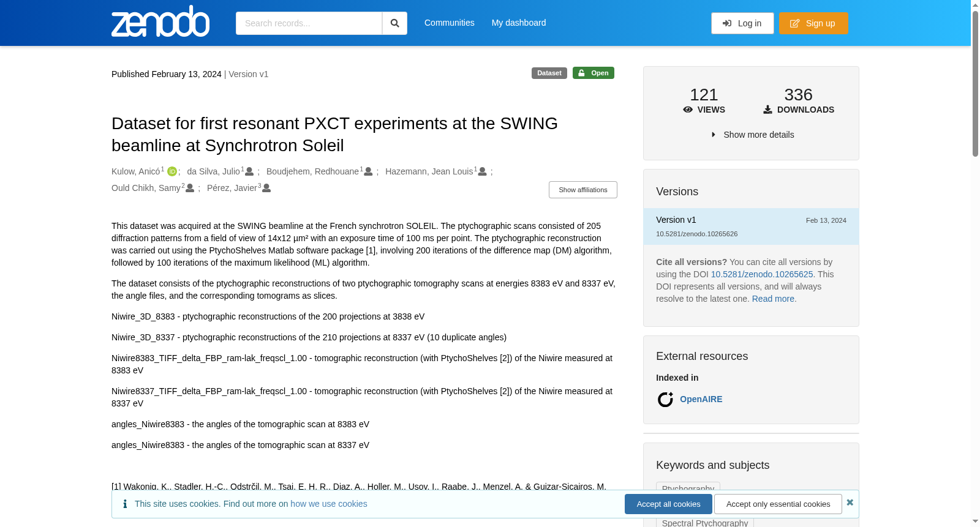The height and width of the screenshot is (527, 980).
Task: Accept all cookies
Action: pyautogui.click(x=668, y=504)
